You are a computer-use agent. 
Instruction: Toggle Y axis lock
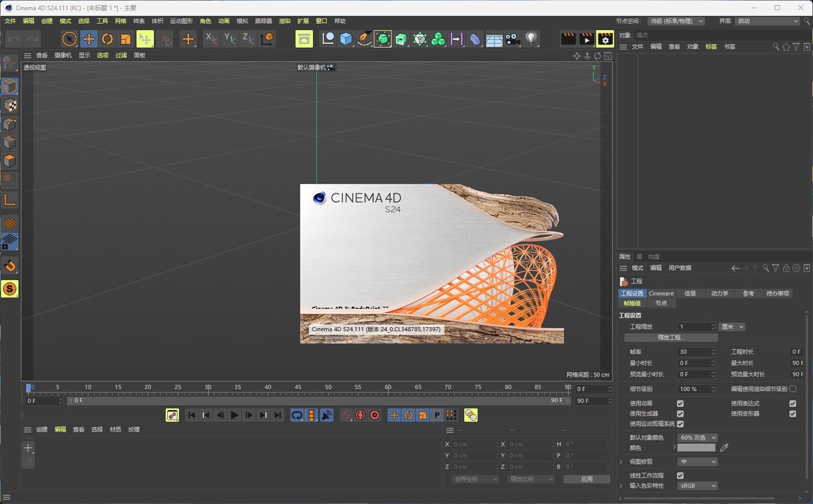click(230, 39)
